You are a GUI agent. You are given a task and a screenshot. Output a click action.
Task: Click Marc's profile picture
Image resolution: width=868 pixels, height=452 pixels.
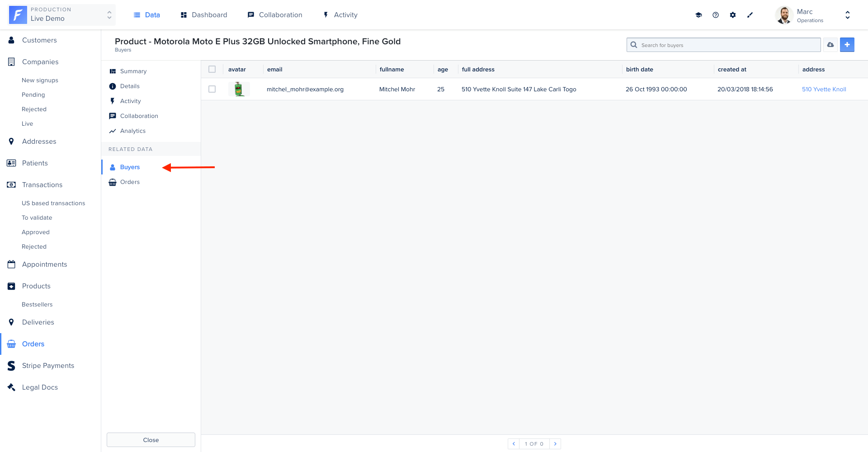tap(784, 15)
